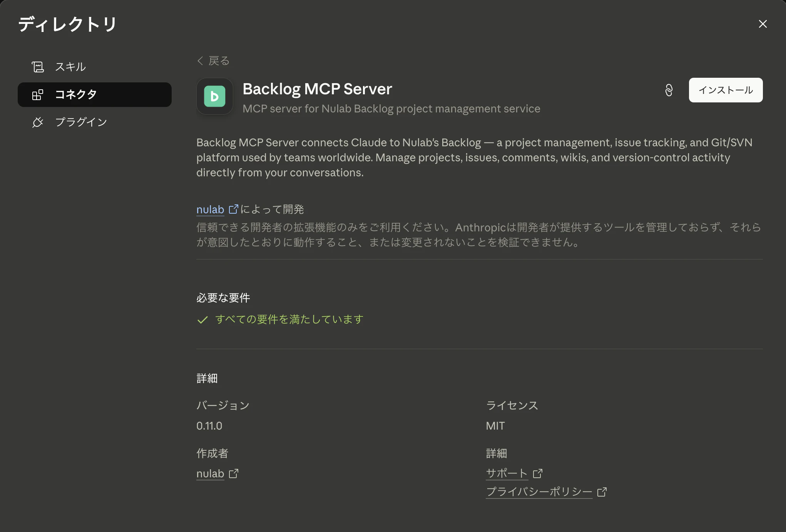Copy link using the chain icon
Image resolution: width=786 pixels, height=532 pixels.
(x=669, y=90)
